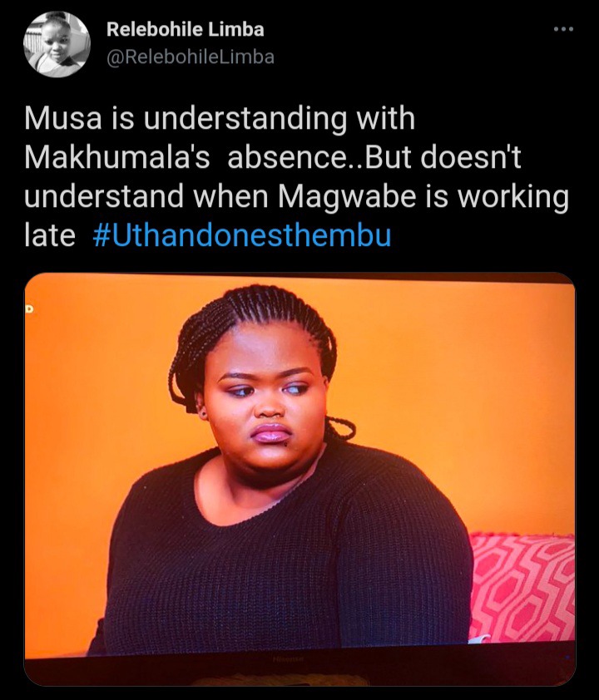Screen dimensions: 599x700
Task: Click the display name Relebohile Limba
Action: pyautogui.click(x=186, y=29)
